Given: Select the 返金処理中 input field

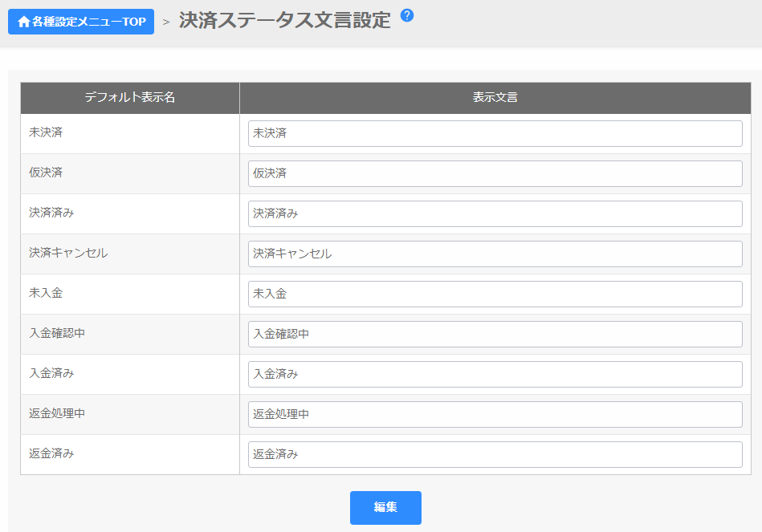Looking at the screenshot, I should [495, 414].
